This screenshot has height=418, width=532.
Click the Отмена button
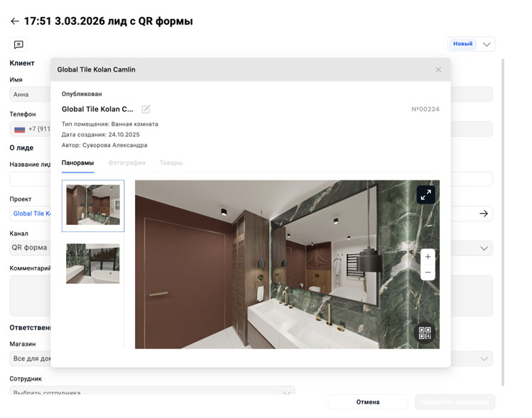point(368,402)
